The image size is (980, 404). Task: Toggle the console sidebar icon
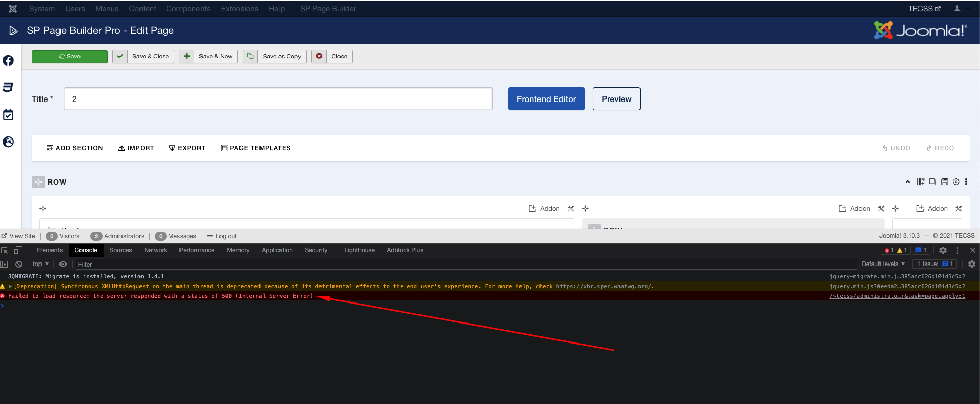coord(4,264)
